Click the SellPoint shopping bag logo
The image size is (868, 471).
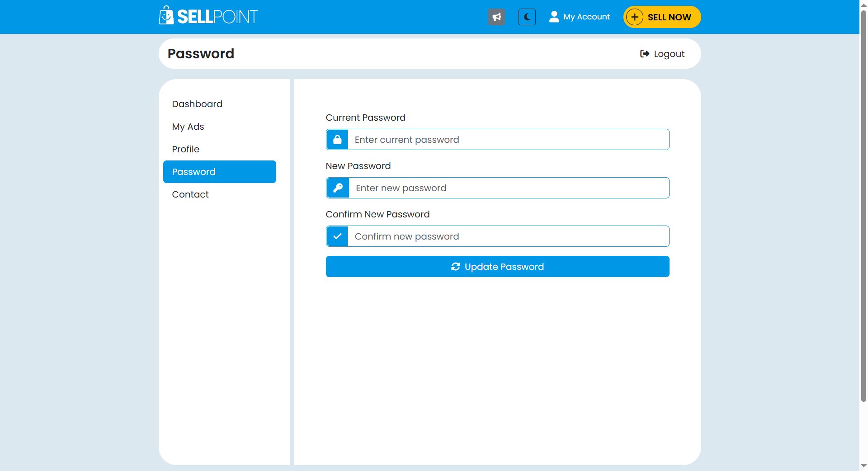point(166,16)
